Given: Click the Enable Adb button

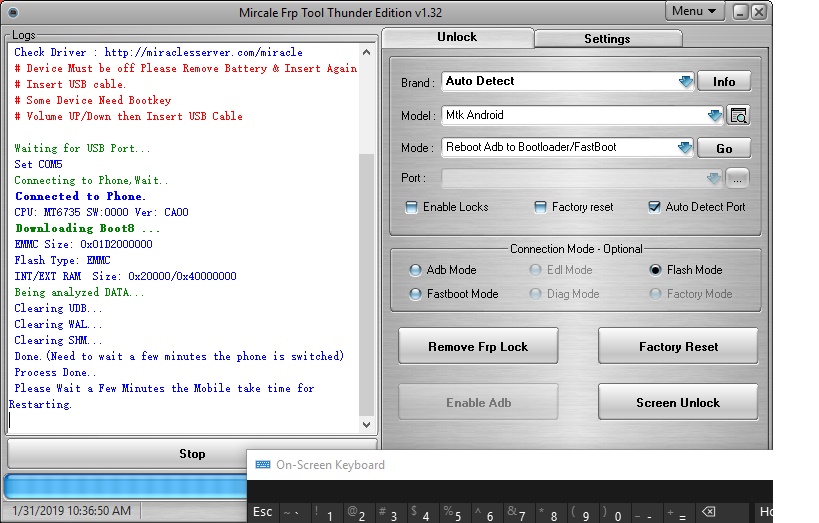Looking at the screenshot, I should 478,402.
